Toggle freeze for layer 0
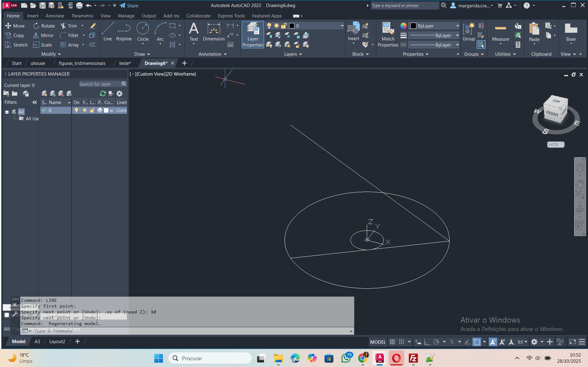Image resolution: width=588 pixels, height=367 pixels. click(x=85, y=110)
